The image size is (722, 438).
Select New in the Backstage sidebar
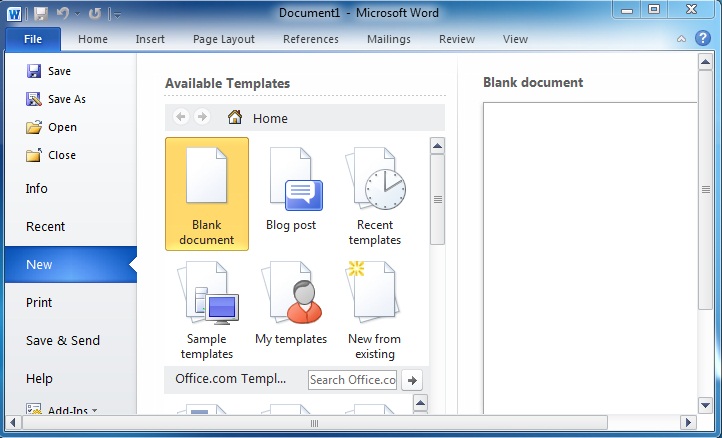[70, 264]
